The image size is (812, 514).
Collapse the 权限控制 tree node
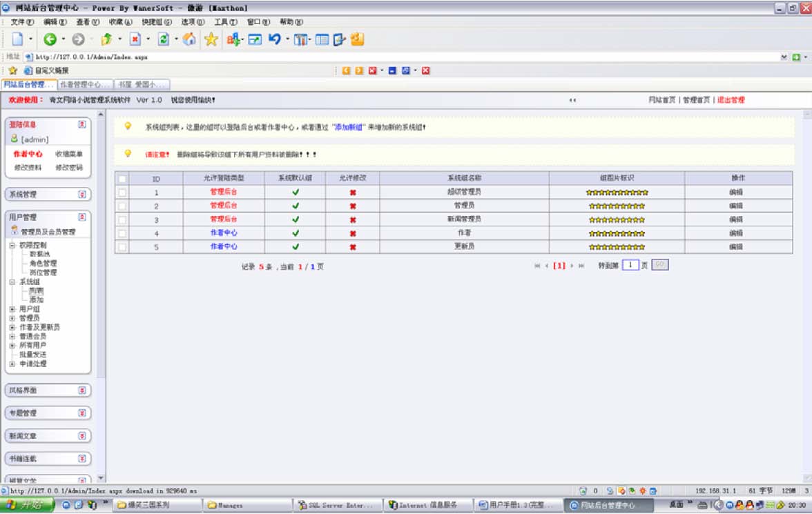pyautogui.click(x=12, y=246)
